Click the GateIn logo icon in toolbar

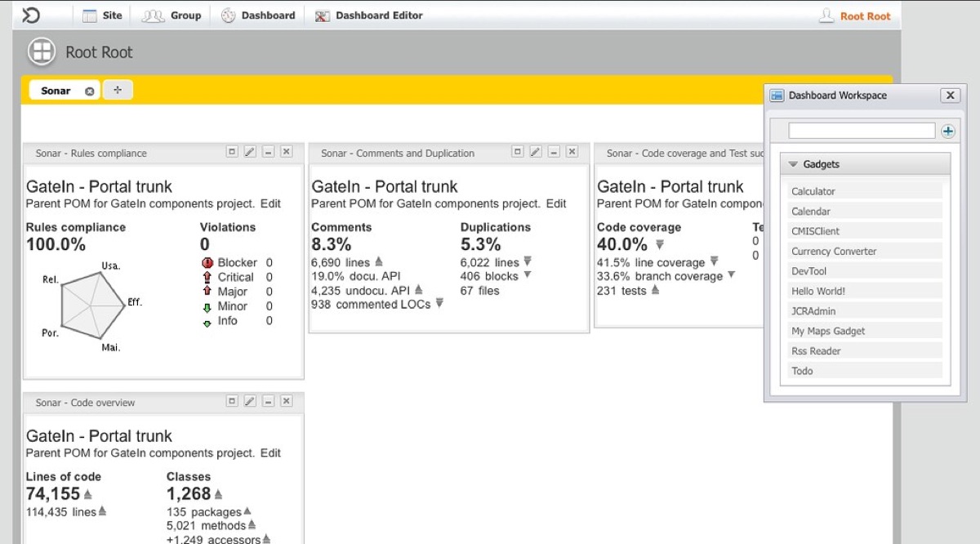point(31,15)
